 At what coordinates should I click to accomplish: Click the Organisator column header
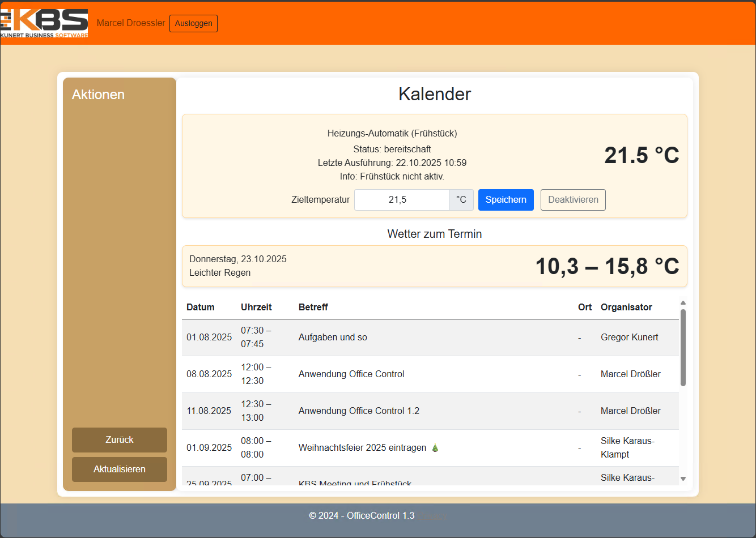pyautogui.click(x=626, y=307)
